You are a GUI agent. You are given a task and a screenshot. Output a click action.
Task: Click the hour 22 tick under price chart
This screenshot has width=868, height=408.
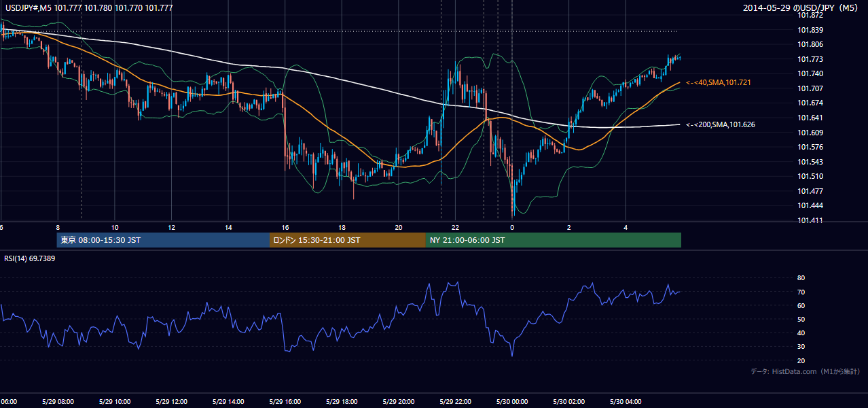click(x=456, y=228)
